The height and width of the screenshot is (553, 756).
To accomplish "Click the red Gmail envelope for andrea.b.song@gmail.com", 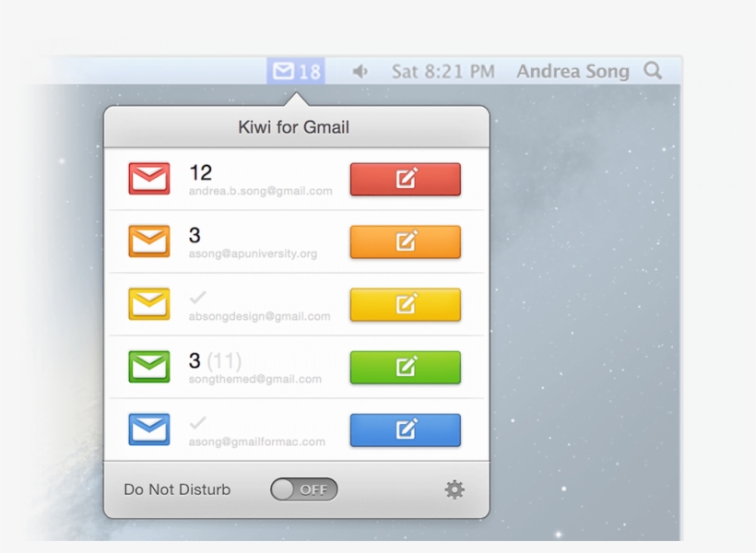I will [x=150, y=179].
